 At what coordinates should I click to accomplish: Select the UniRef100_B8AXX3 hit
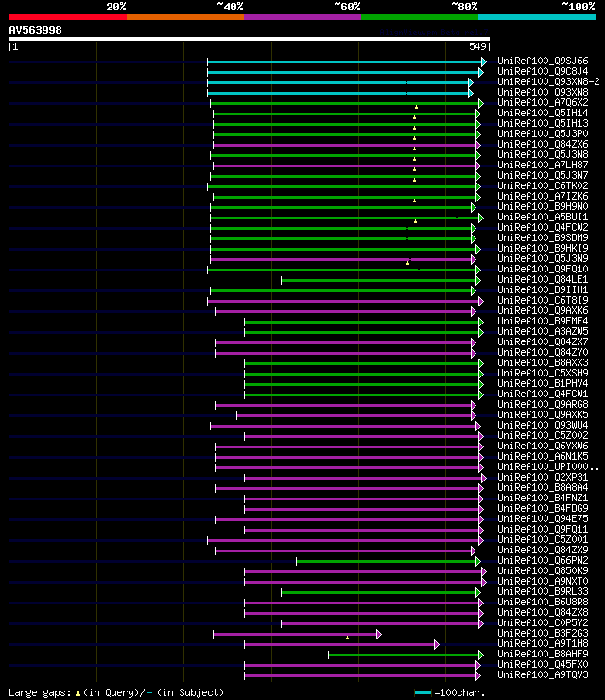tap(543, 363)
